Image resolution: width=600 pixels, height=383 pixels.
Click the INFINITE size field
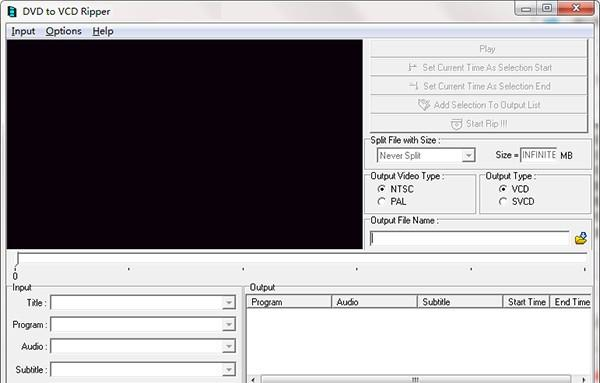(x=538, y=155)
